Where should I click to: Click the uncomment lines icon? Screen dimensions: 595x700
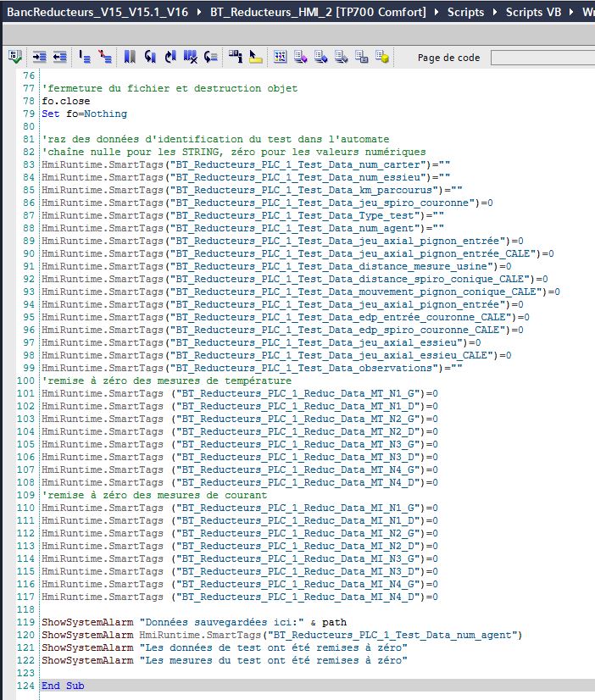coord(105,57)
